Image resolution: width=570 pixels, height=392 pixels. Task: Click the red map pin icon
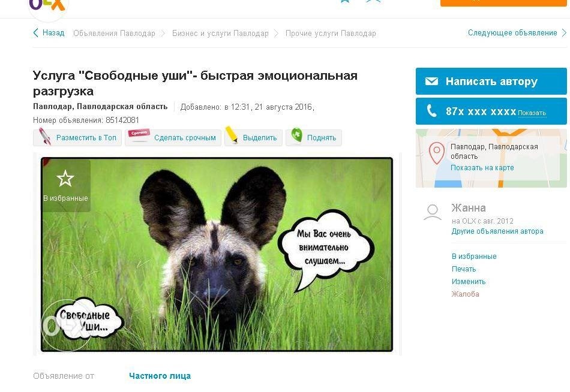pos(437,153)
